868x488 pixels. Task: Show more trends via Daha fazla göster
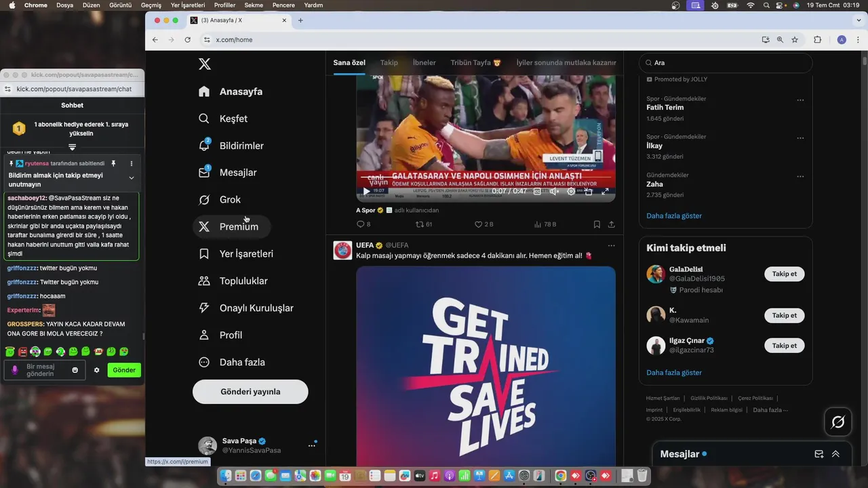click(674, 216)
